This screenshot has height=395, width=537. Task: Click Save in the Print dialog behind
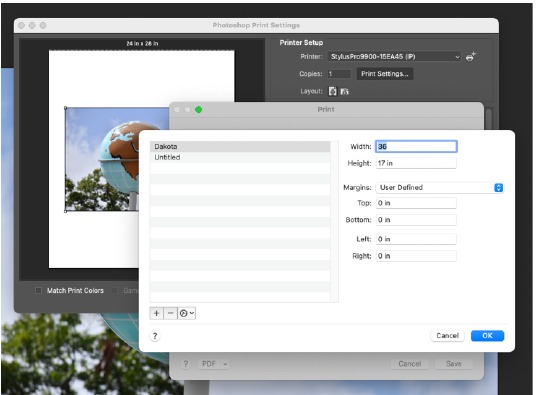click(454, 364)
